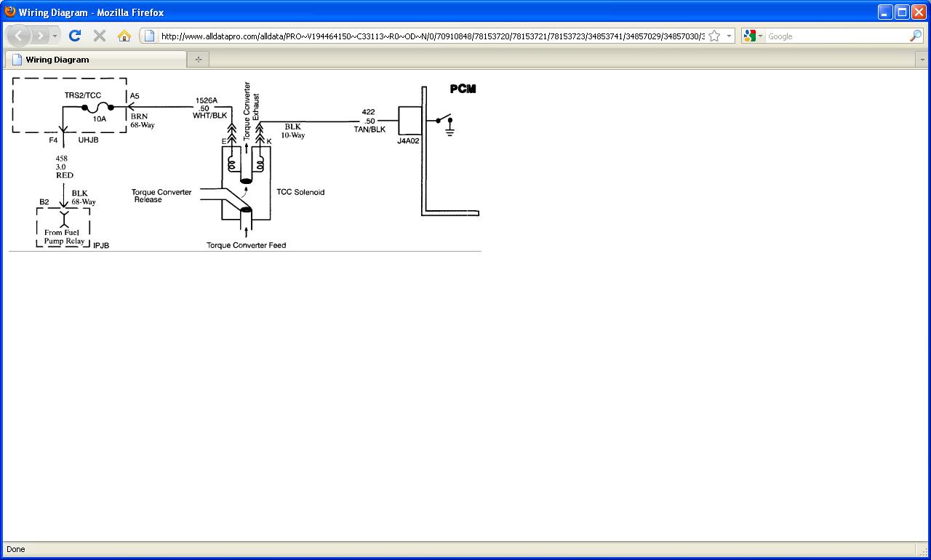This screenshot has width=931, height=560.
Task: Click the Done status bar text
Action: 15,549
